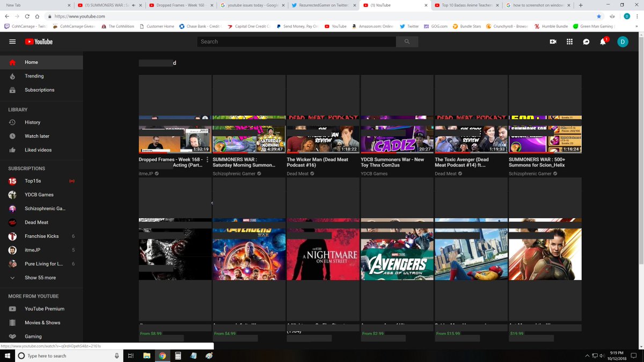The height and width of the screenshot is (362, 644).
Task: Click the bookmark star in address bar
Action: pyautogui.click(x=599, y=17)
